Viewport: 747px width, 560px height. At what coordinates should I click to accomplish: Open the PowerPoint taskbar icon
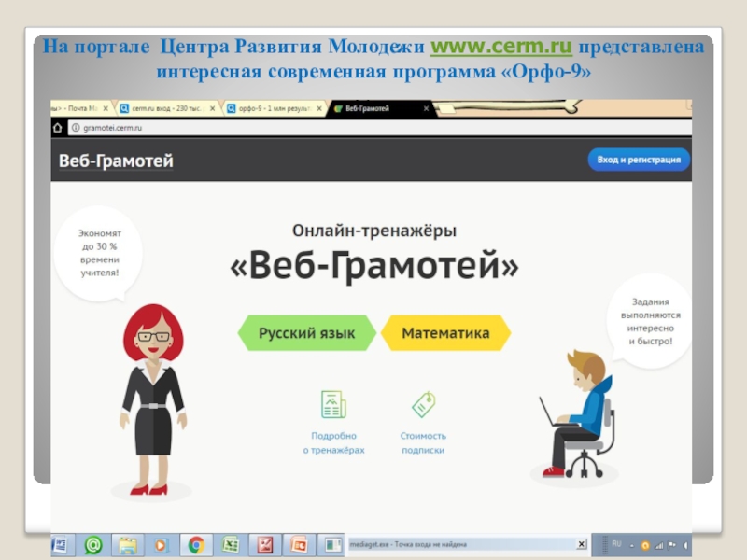pos(299,545)
